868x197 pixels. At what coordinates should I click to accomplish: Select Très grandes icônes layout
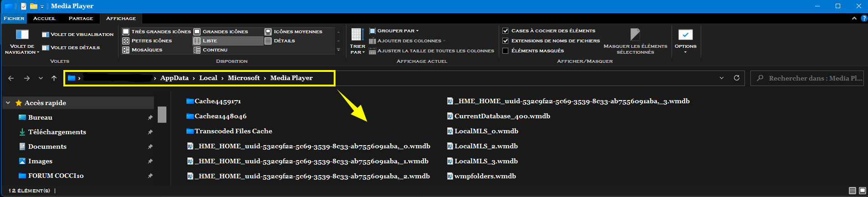[x=156, y=32]
